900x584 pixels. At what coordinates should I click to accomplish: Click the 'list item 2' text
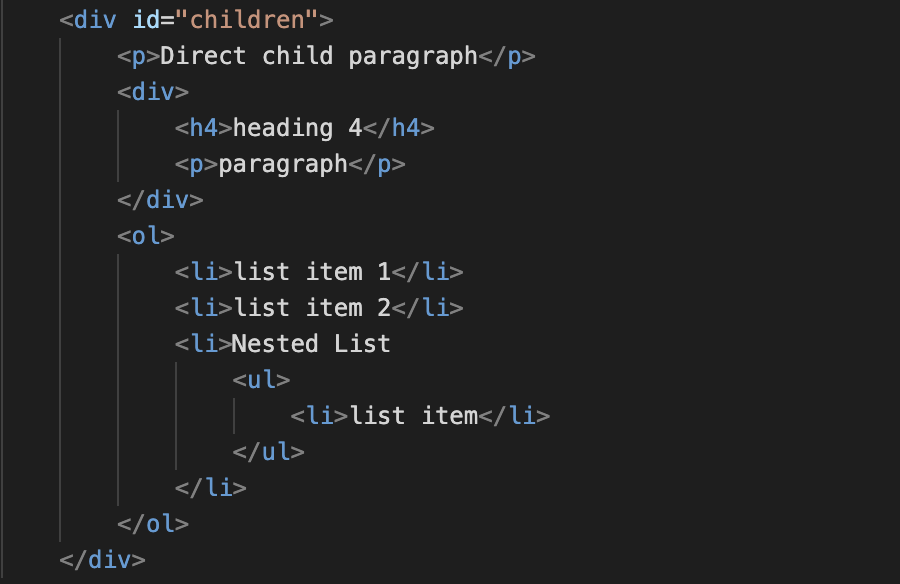312,308
